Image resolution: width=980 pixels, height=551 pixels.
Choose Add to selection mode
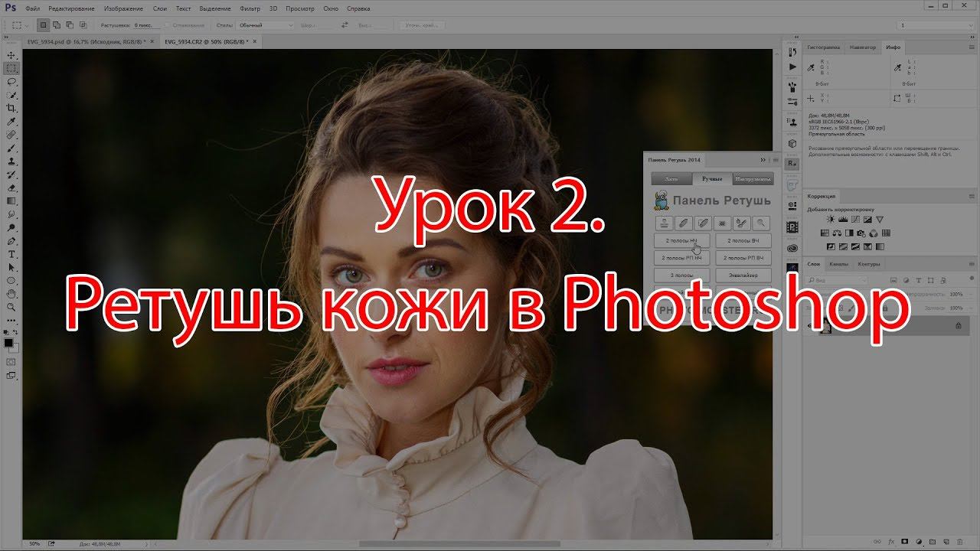[x=56, y=25]
